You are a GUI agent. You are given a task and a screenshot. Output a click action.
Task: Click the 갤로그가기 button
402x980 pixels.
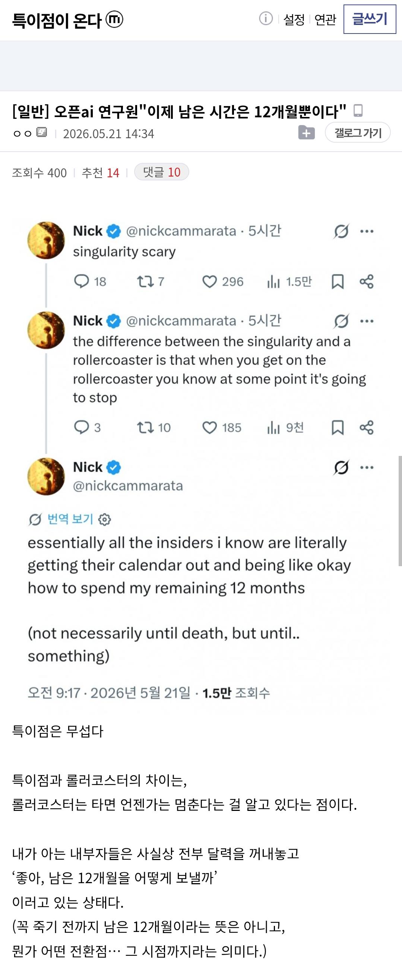tap(357, 133)
